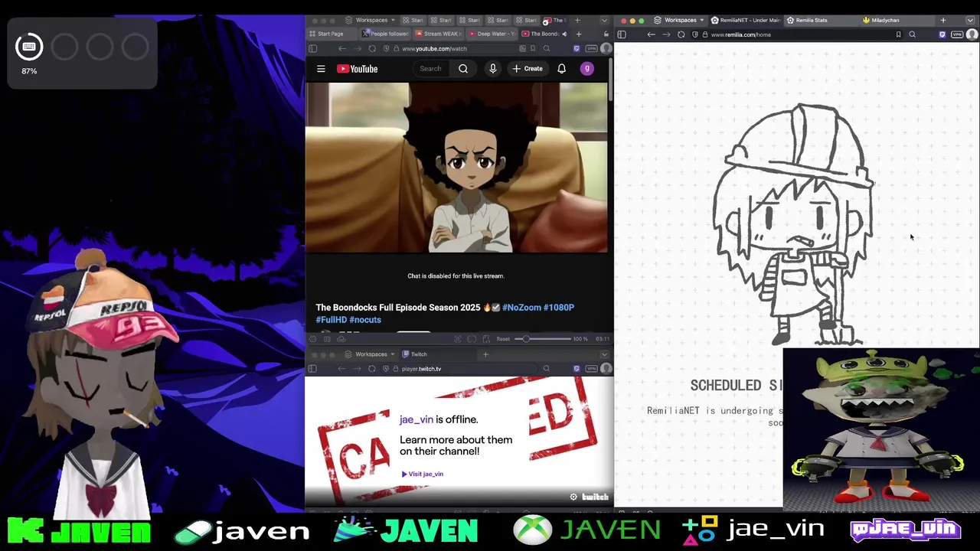980x551 pixels.
Task: Reload the youtube.com/watch page
Action: click(372, 48)
